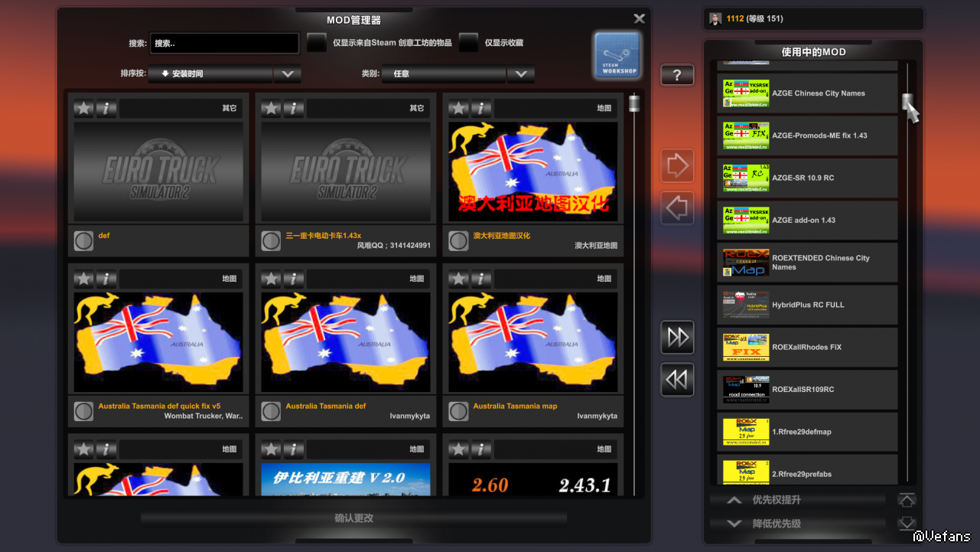Click the 优先权提升 button
Image resolution: width=980 pixels, height=552 pixels.
tap(798, 500)
